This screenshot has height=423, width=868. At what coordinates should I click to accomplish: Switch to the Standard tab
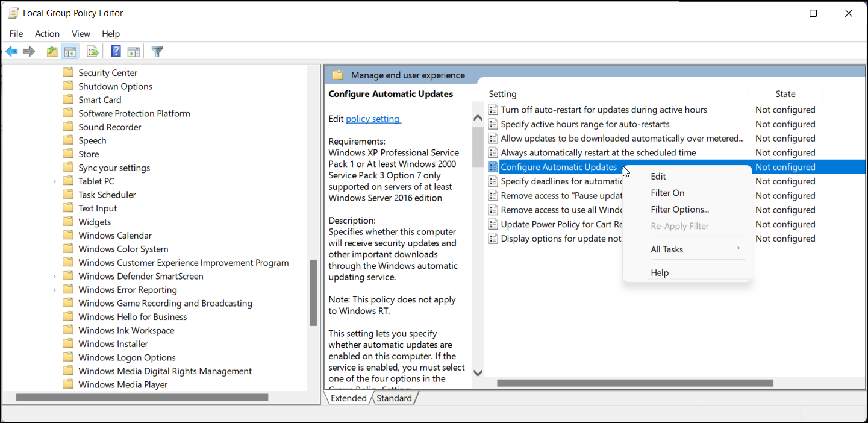(x=395, y=398)
